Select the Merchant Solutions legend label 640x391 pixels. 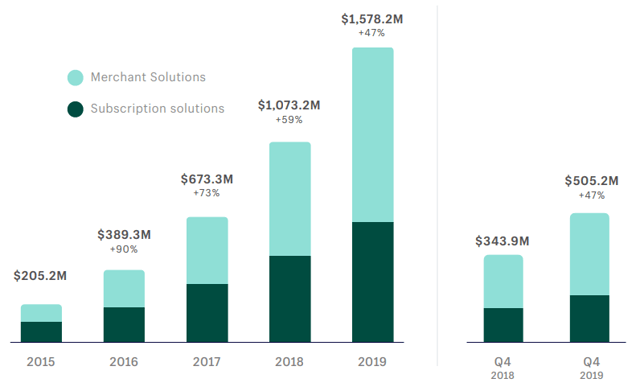pyautogui.click(x=148, y=77)
